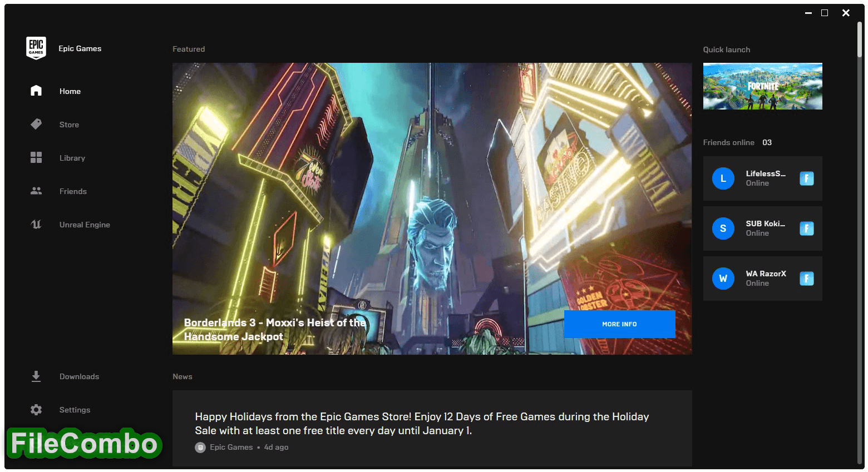Minimize the Epic Games launcher window
The width and height of the screenshot is (868, 472).
808,13
